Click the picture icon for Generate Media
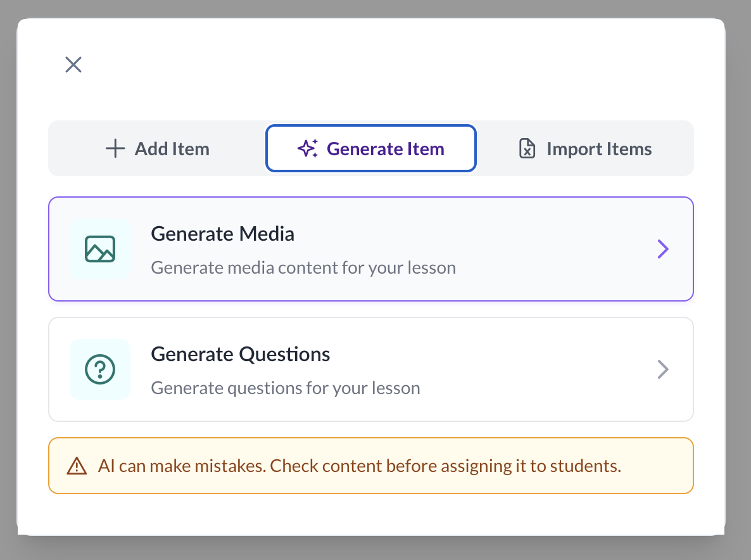This screenshot has width=751, height=560. click(x=100, y=249)
